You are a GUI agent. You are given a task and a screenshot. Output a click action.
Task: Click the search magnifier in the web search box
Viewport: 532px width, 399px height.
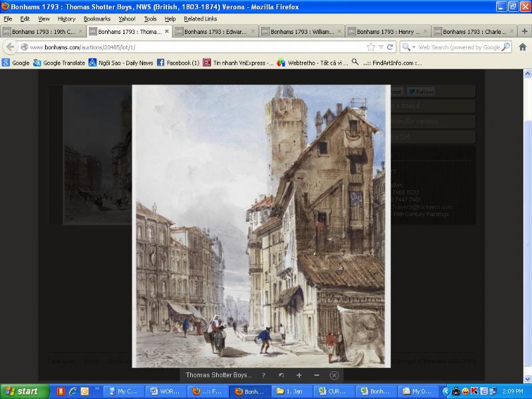(x=505, y=47)
